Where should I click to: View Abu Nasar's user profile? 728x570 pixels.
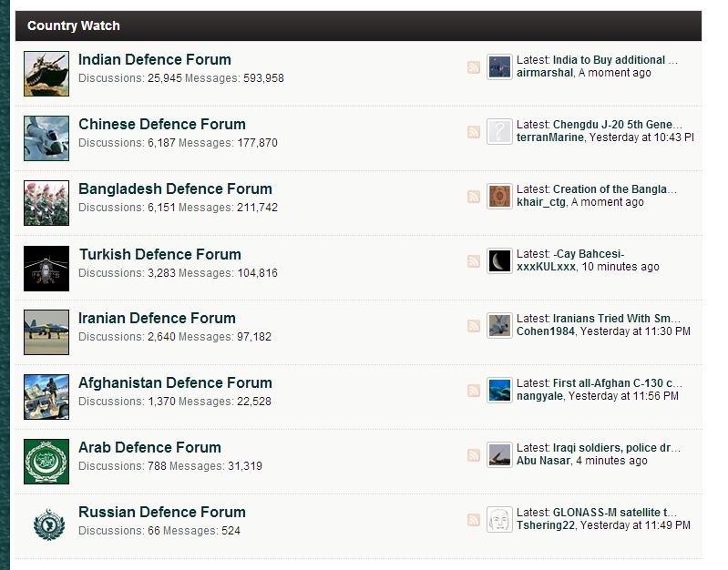(x=543, y=461)
